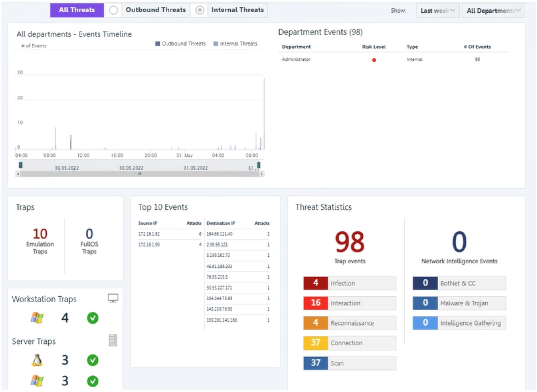Sort by the Risk Level column header

pos(374,47)
